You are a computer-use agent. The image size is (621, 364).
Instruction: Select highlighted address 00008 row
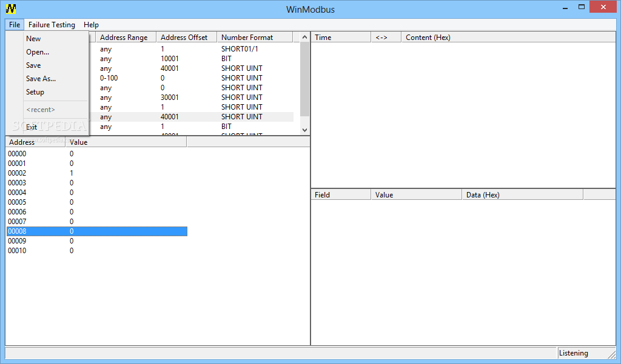[97, 231]
